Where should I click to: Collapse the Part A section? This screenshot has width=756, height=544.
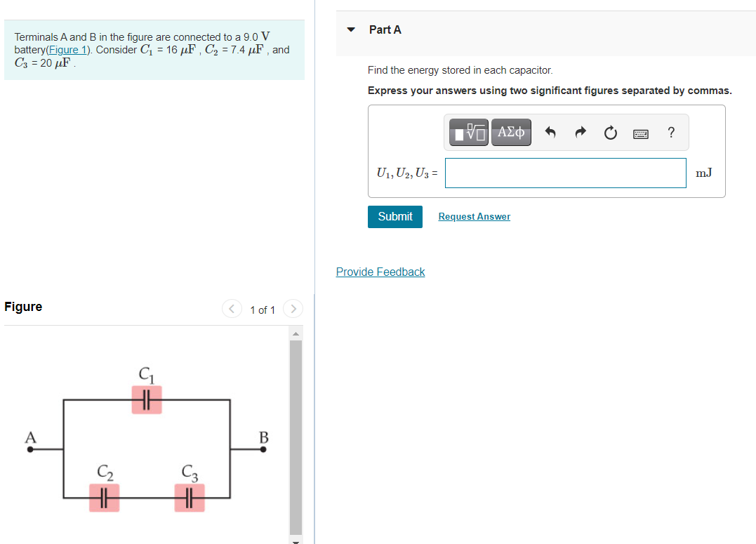click(350, 29)
